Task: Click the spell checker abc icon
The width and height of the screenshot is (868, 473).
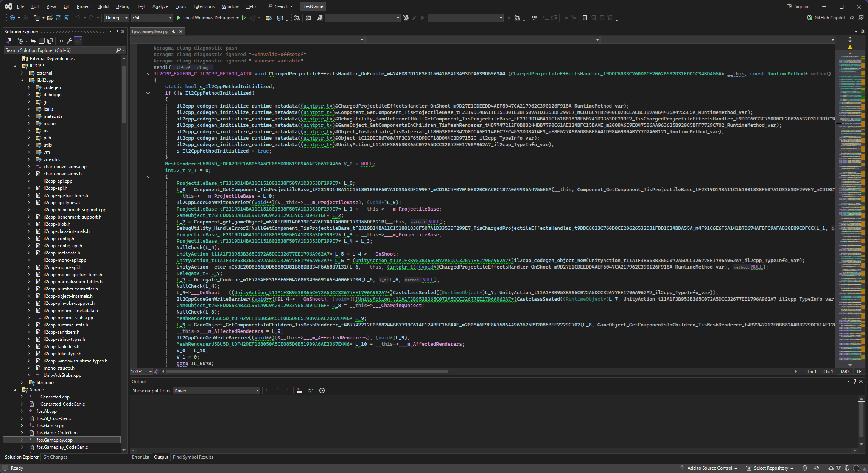Action: 534,18
